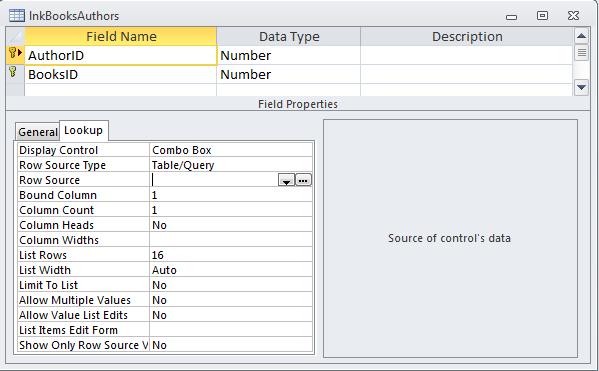Select the BooksID key row selector

tap(15, 74)
